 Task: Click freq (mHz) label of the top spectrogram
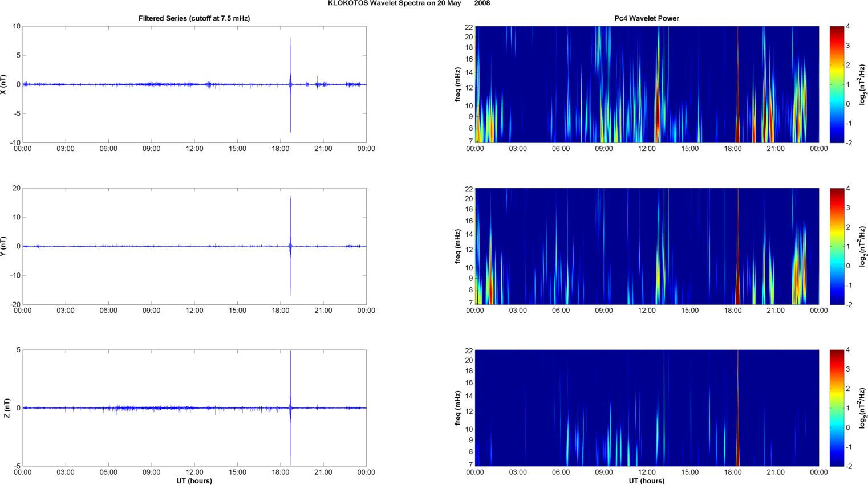[457, 84]
